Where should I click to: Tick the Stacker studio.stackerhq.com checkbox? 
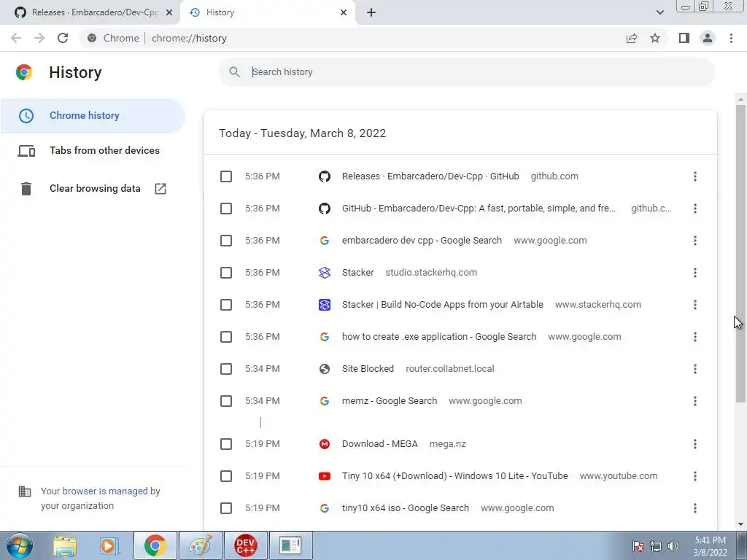[x=226, y=273]
